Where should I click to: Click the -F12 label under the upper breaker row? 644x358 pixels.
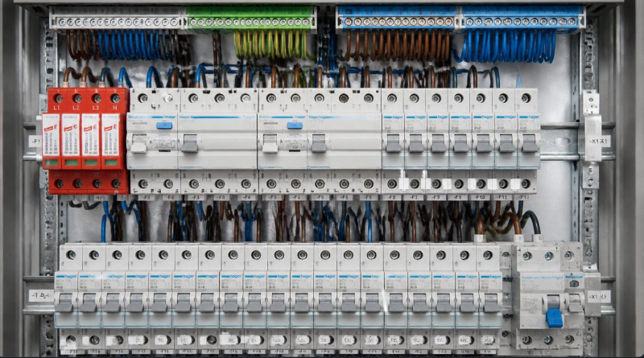tap(524, 197)
